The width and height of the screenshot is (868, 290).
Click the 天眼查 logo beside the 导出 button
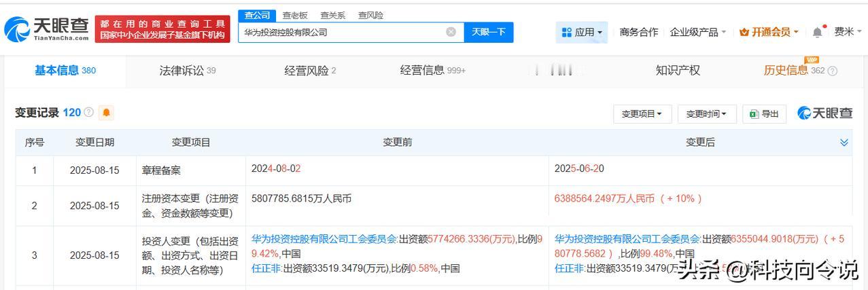[x=825, y=113]
